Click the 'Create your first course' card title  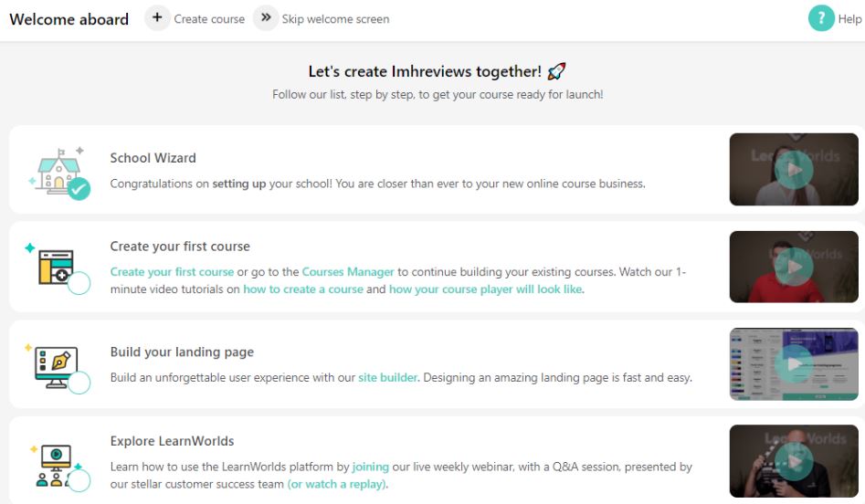[x=180, y=246]
